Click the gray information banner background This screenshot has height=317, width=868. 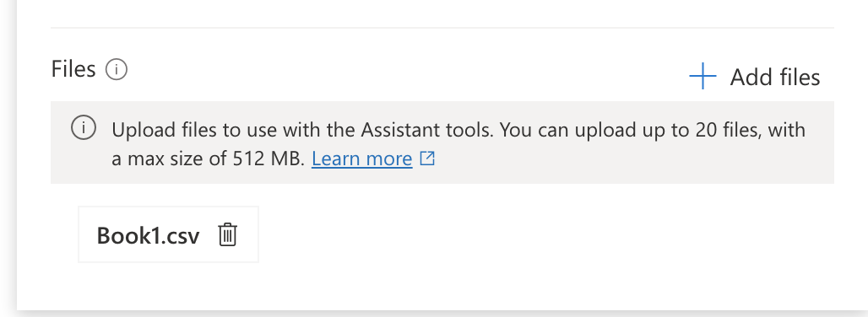pyautogui.click(x=442, y=142)
